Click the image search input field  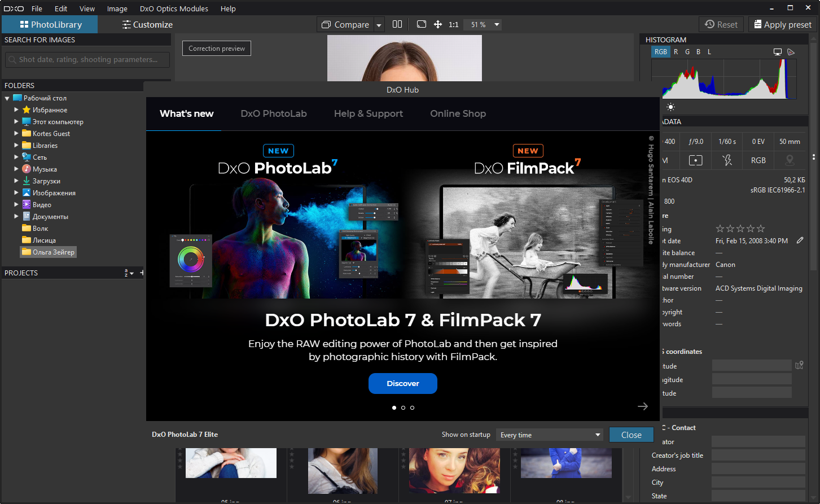coord(87,59)
